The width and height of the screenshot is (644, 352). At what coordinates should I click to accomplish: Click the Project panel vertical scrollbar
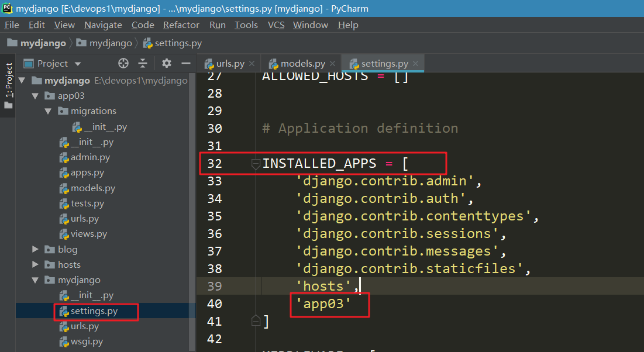tap(192, 212)
